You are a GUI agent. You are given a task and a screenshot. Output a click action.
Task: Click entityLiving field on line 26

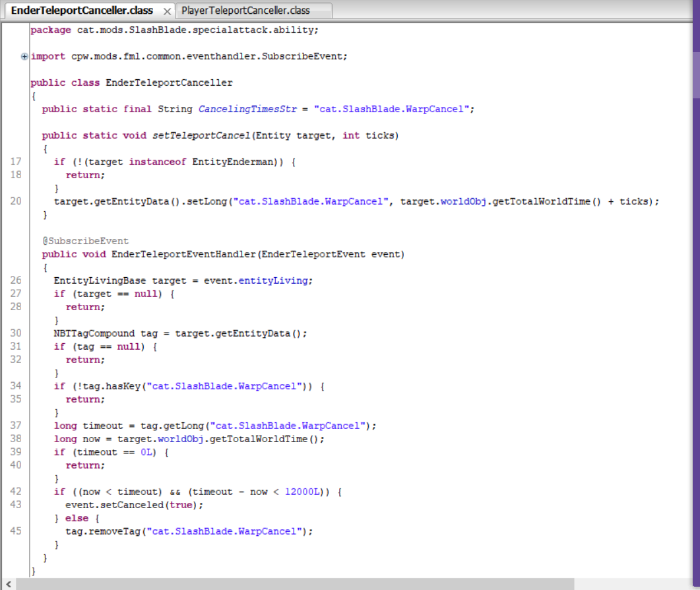273,280
